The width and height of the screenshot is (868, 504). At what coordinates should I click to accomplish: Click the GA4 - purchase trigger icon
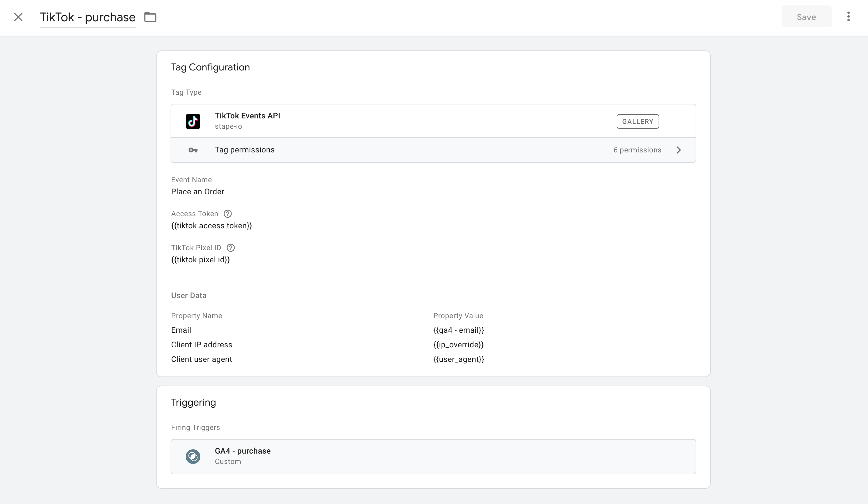(x=193, y=456)
